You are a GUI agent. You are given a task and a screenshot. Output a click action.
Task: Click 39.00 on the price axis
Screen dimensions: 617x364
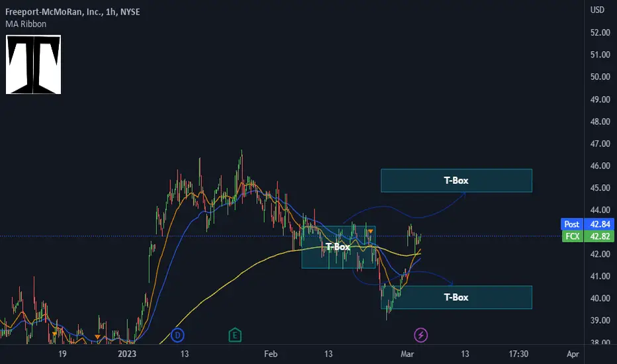pos(600,320)
